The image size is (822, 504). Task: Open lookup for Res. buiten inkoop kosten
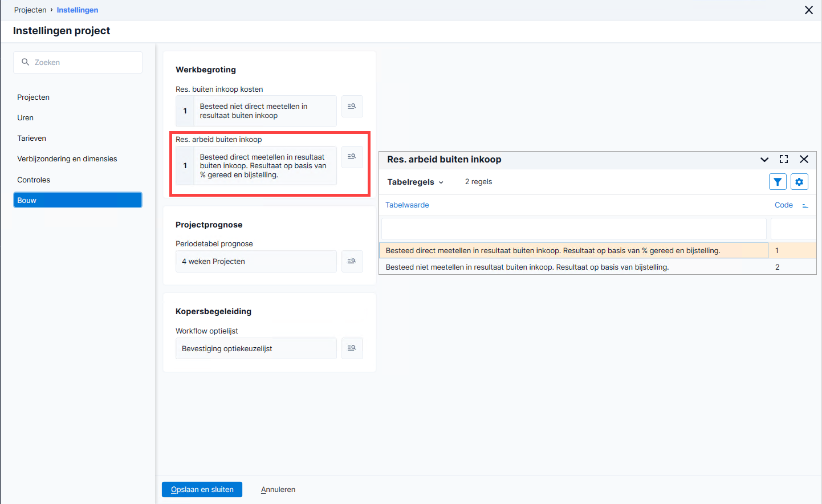pyautogui.click(x=352, y=106)
